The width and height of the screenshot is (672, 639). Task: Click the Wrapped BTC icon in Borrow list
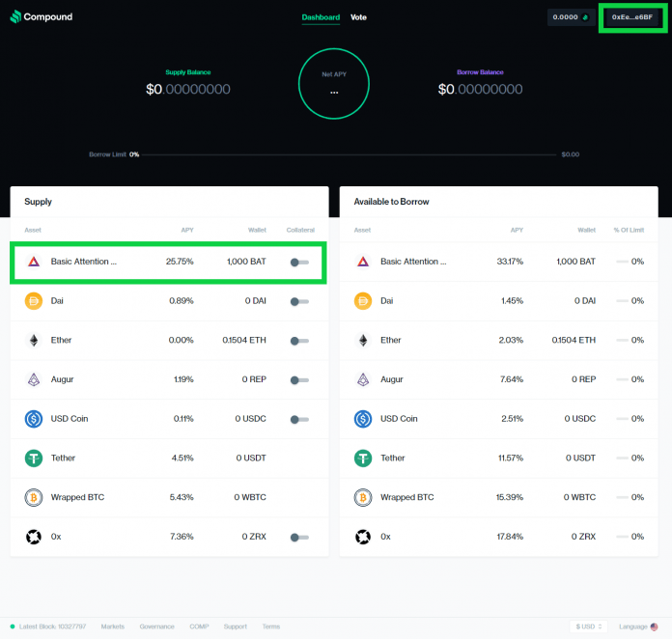click(363, 498)
